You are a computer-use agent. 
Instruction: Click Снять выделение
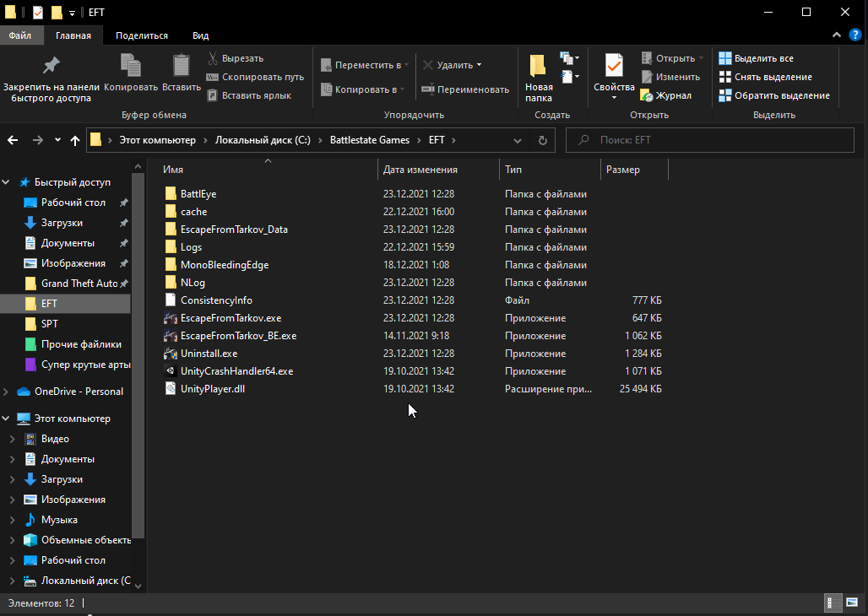click(x=766, y=77)
